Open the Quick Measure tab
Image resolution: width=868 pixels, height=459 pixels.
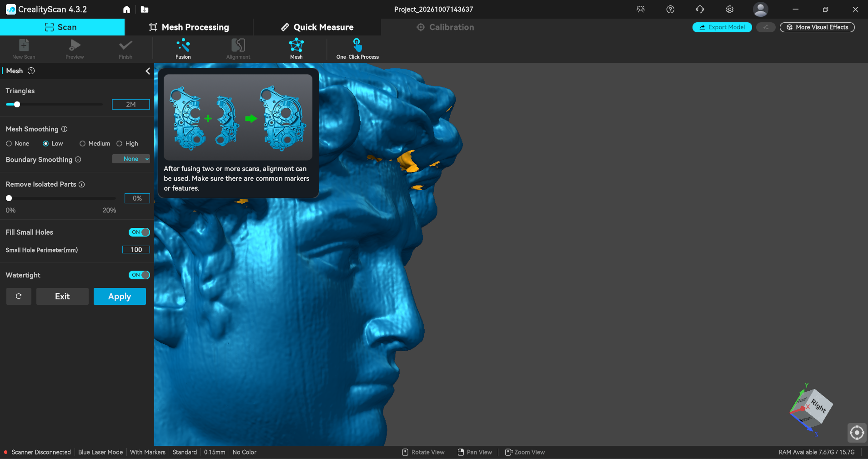click(317, 27)
